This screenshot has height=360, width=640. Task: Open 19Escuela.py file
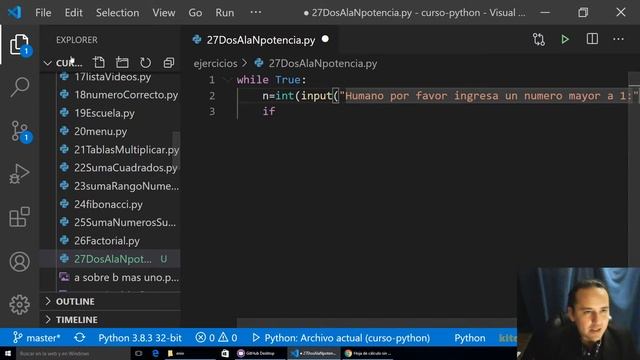[x=104, y=113]
